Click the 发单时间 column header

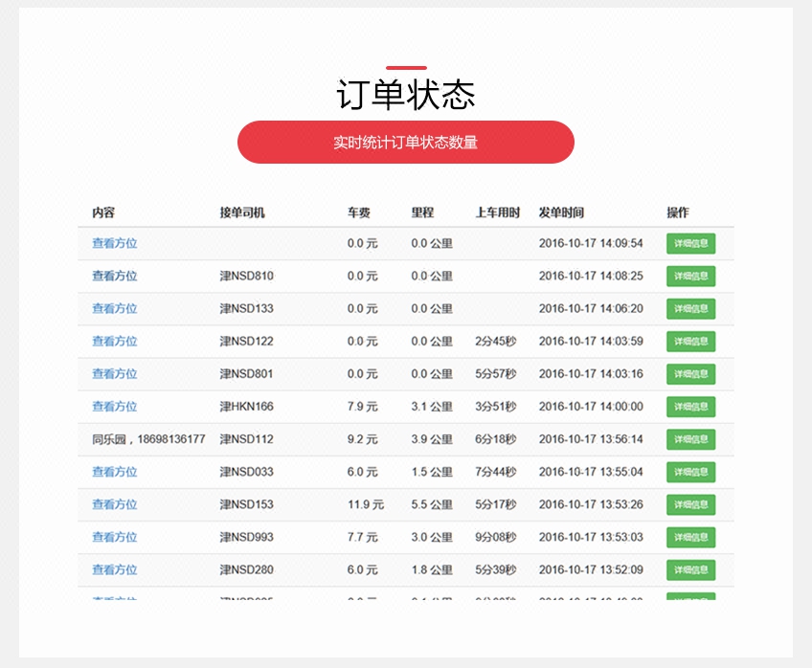561,212
